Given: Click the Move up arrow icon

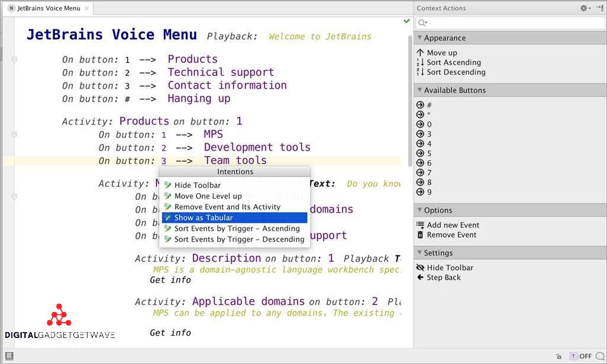Looking at the screenshot, I should pos(421,53).
